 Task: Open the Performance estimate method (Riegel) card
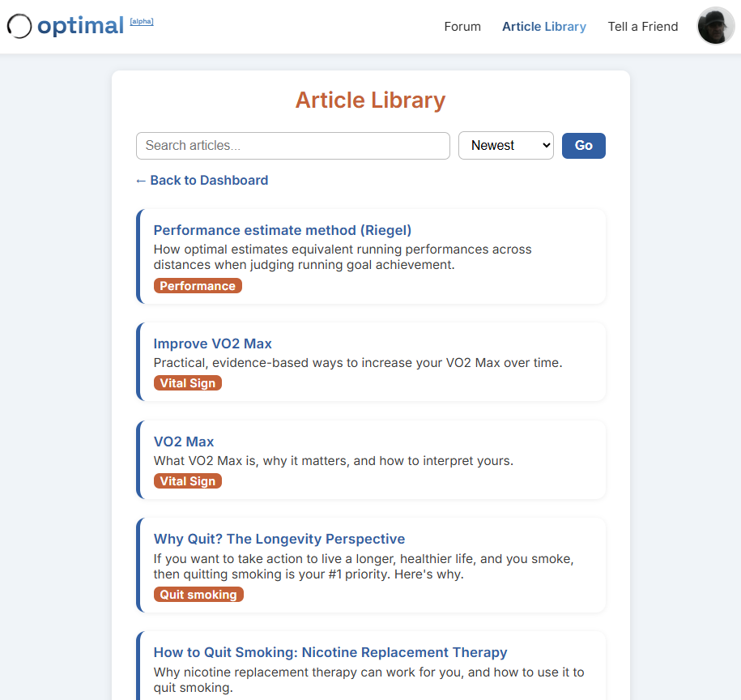pyautogui.click(x=282, y=229)
